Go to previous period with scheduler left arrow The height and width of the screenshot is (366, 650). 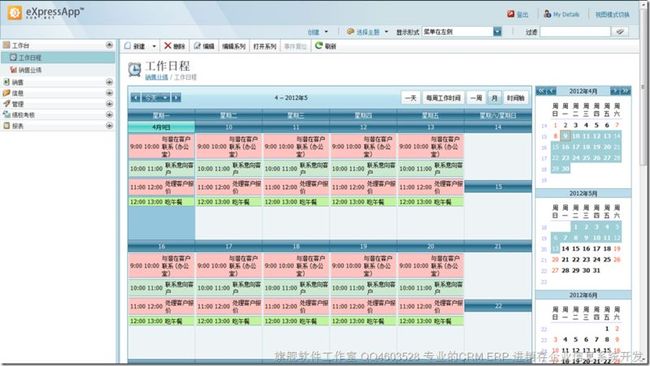pyautogui.click(x=135, y=97)
